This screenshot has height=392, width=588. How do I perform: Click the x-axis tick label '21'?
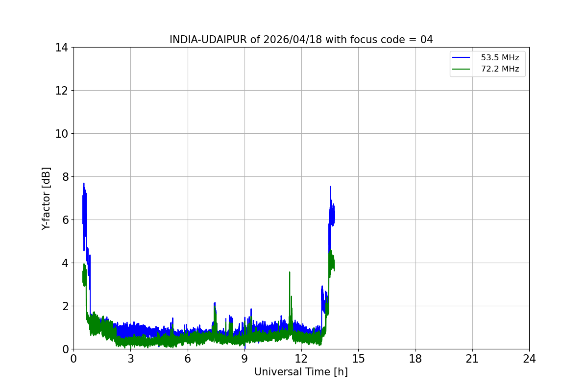472,359
